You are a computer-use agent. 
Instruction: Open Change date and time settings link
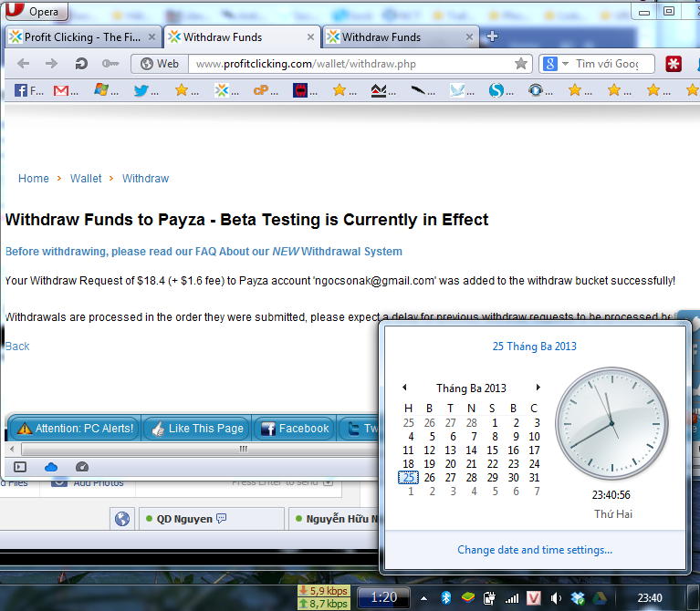click(535, 550)
